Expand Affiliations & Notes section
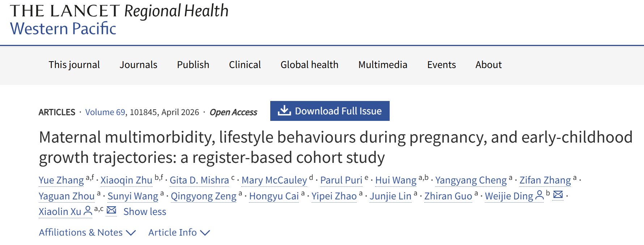 [87, 232]
